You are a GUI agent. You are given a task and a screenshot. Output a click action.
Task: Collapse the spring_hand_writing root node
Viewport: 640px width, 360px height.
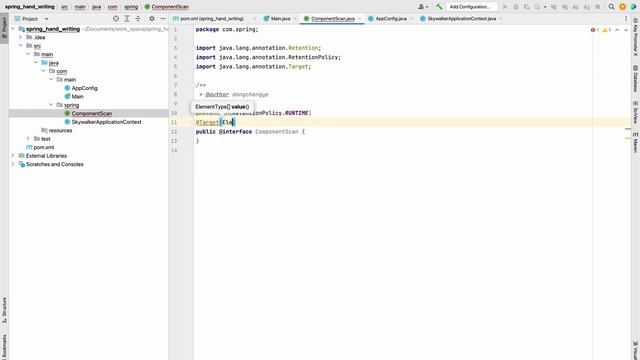pos(13,29)
